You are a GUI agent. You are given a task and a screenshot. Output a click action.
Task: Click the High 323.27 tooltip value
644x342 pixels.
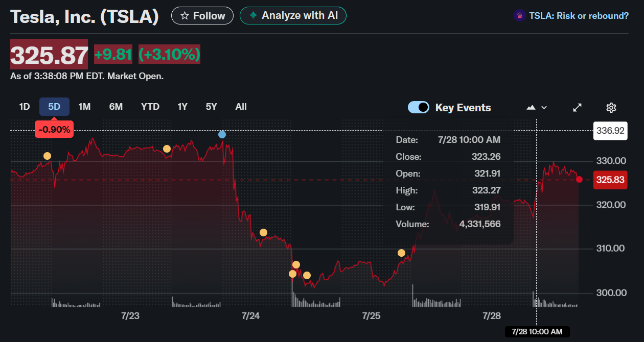[x=486, y=190]
